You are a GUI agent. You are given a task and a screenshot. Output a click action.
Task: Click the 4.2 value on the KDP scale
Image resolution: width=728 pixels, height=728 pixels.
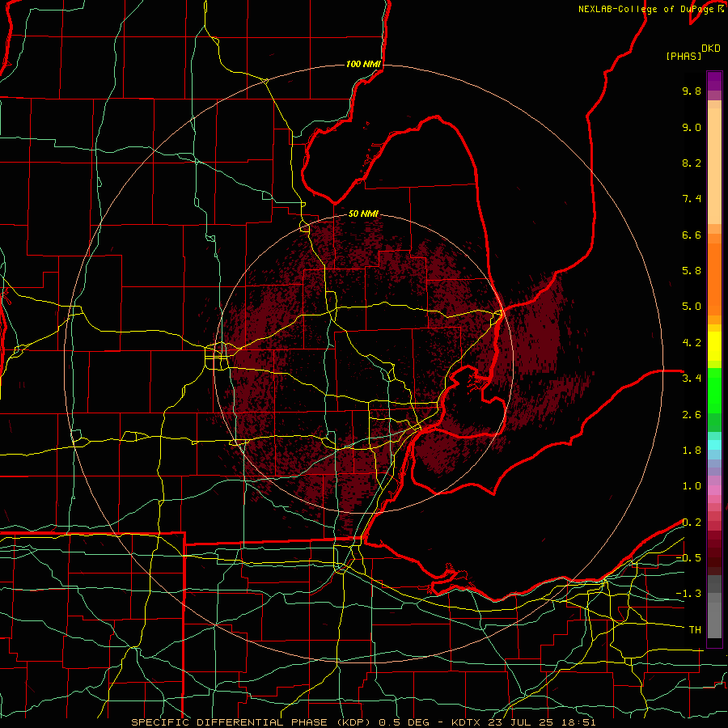pos(692,343)
